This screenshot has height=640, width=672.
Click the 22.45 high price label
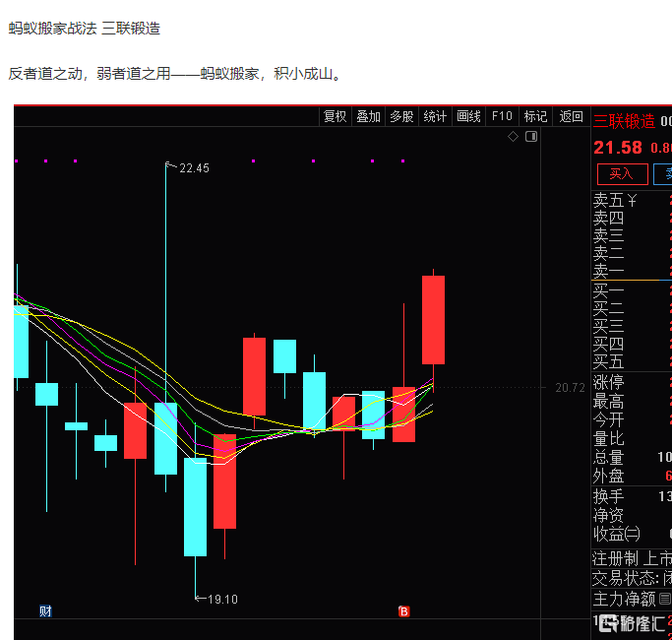pyautogui.click(x=194, y=168)
